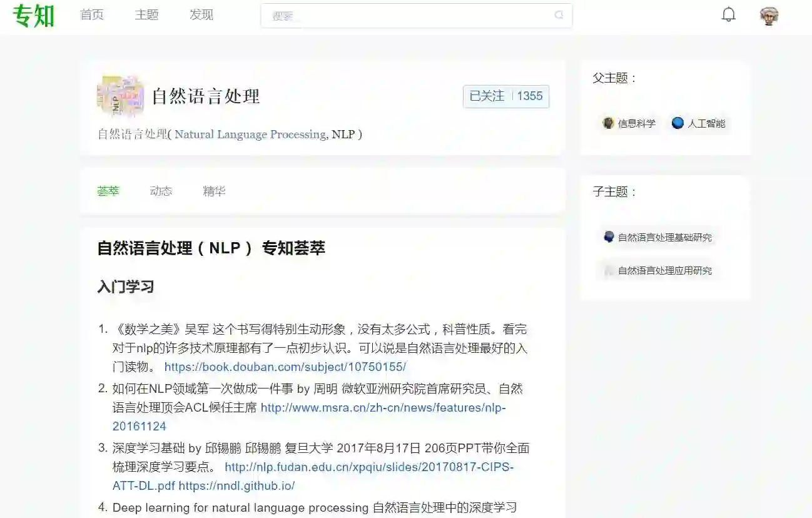Screen dimensions: 812x518
Task: Click the 自然语言处理应用研究 subtopic icon
Action: coord(609,270)
